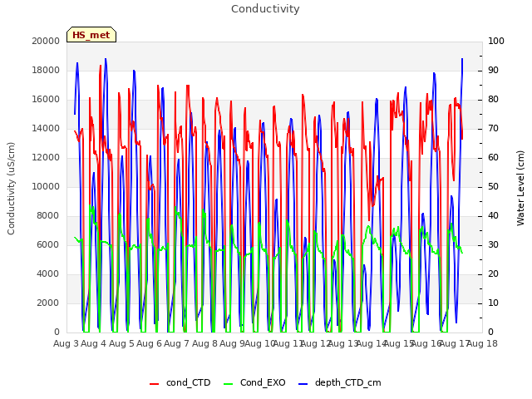
Task: Click the 100 water level axis value
Action: (x=496, y=41)
